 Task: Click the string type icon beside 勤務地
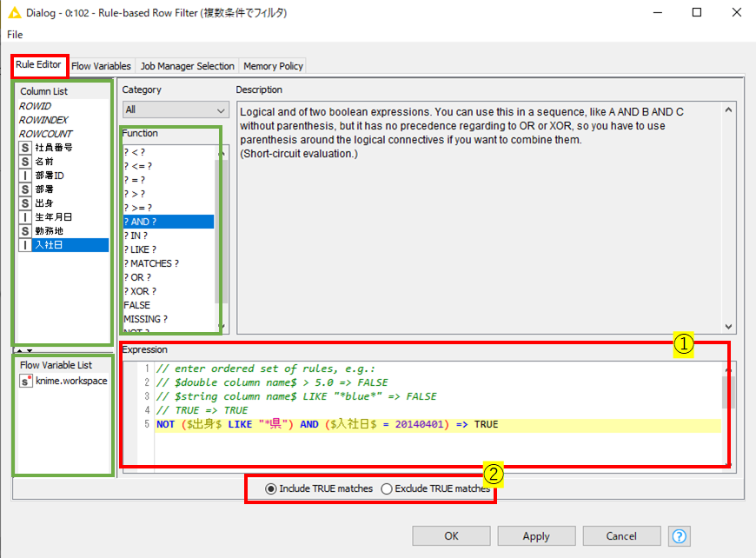[x=25, y=231]
